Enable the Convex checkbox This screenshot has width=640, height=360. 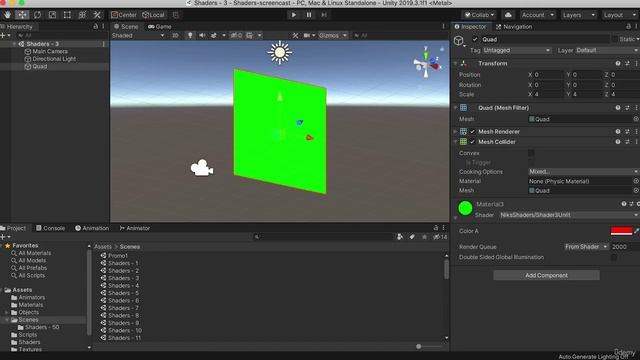click(531, 153)
